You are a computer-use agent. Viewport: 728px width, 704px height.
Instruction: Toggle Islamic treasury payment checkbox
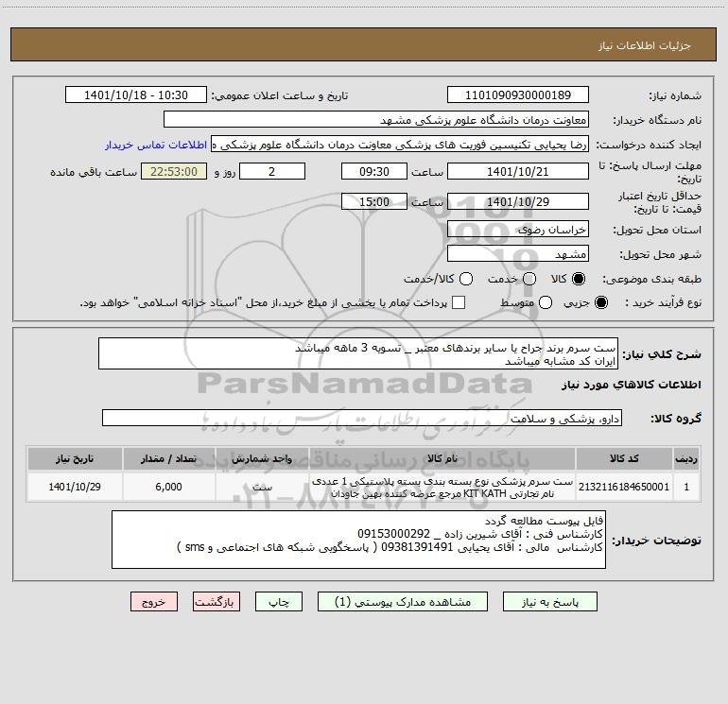click(459, 302)
